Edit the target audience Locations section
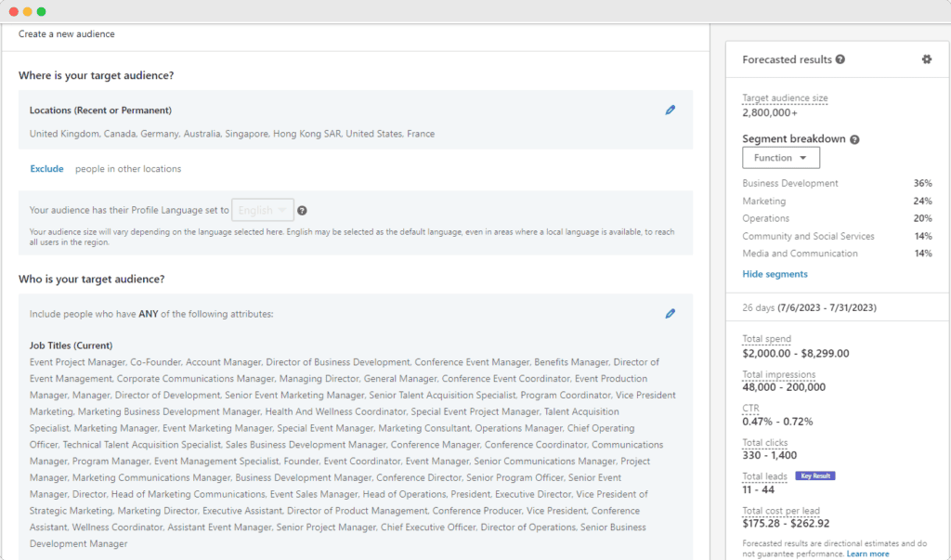 671,110
